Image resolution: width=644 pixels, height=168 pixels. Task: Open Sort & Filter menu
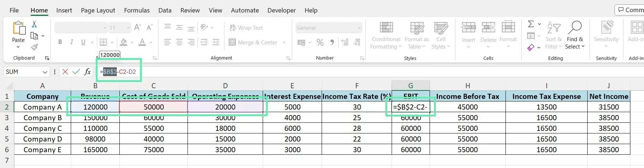(554, 35)
